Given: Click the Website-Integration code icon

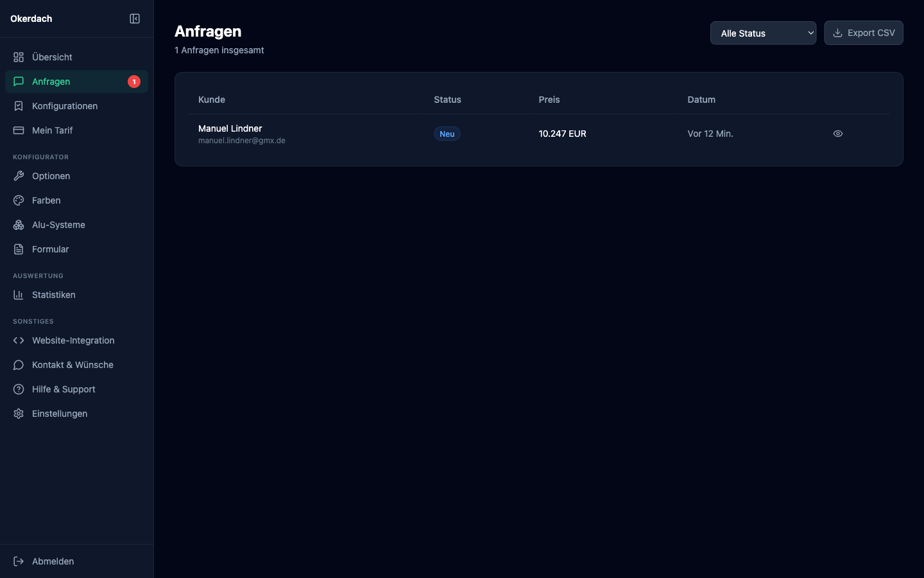Looking at the screenshot, I should click(18, 340).
